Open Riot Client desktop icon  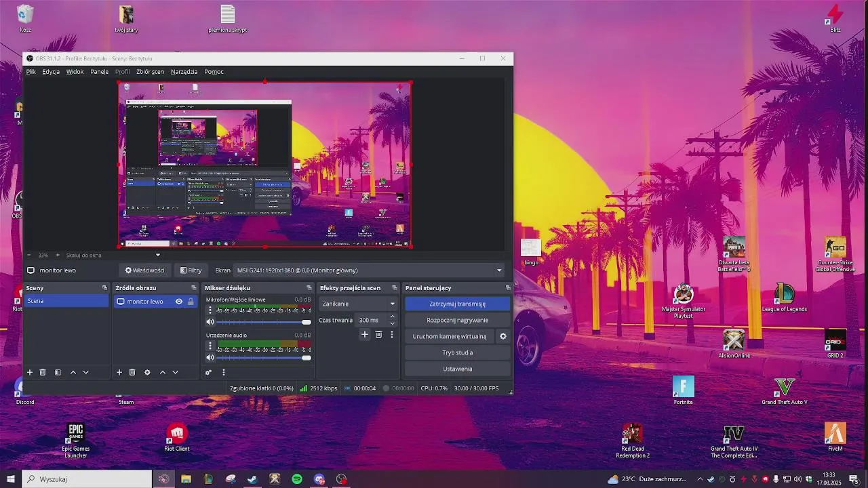coord(177,437)
